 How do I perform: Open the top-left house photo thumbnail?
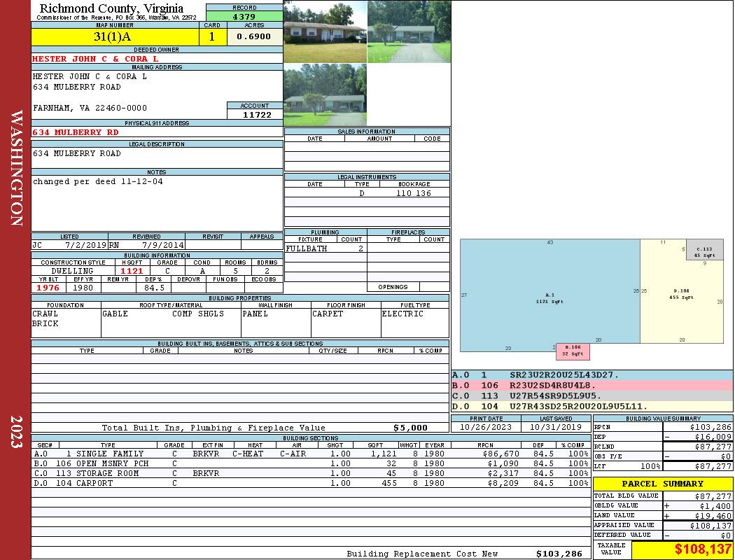click(325, 31)
